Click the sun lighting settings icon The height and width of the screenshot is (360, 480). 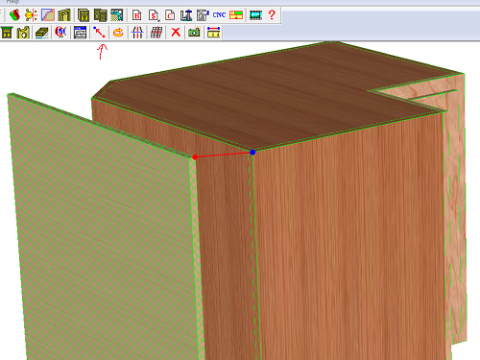click(x=31, y=15)
